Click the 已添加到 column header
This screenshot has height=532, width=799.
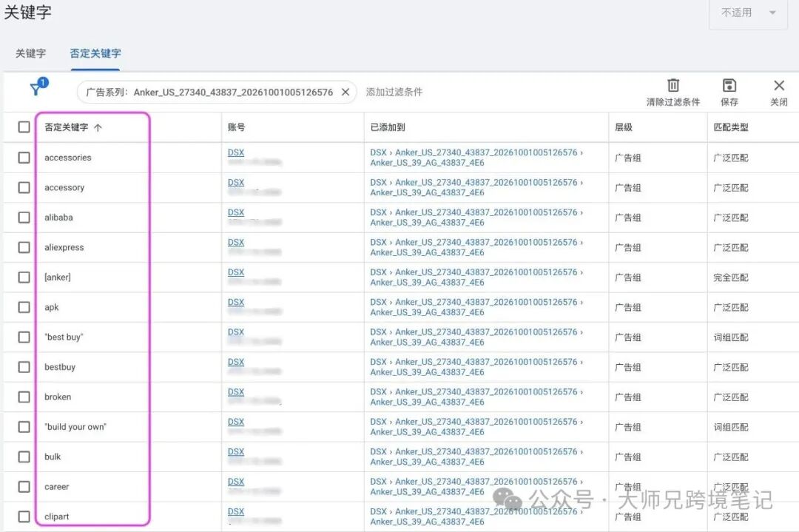pos(388,127)
